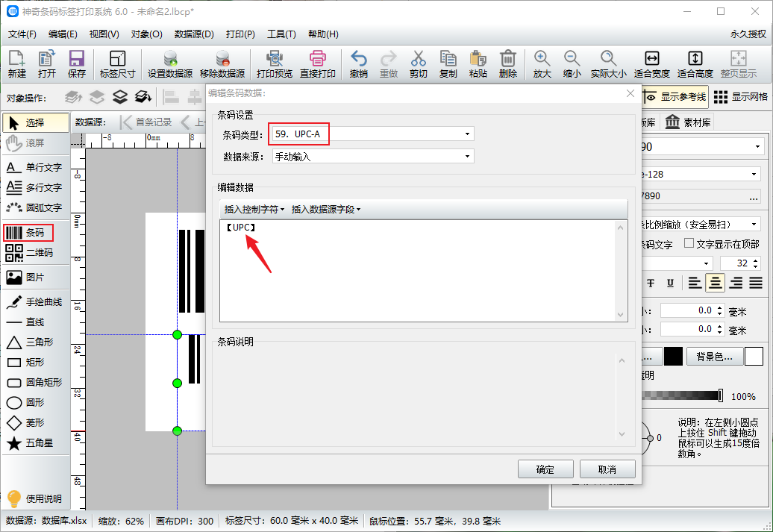773x532 pixels.
Task: Toggle the Show Grid button
Action: pyautogui.click(x=740, y=97)
